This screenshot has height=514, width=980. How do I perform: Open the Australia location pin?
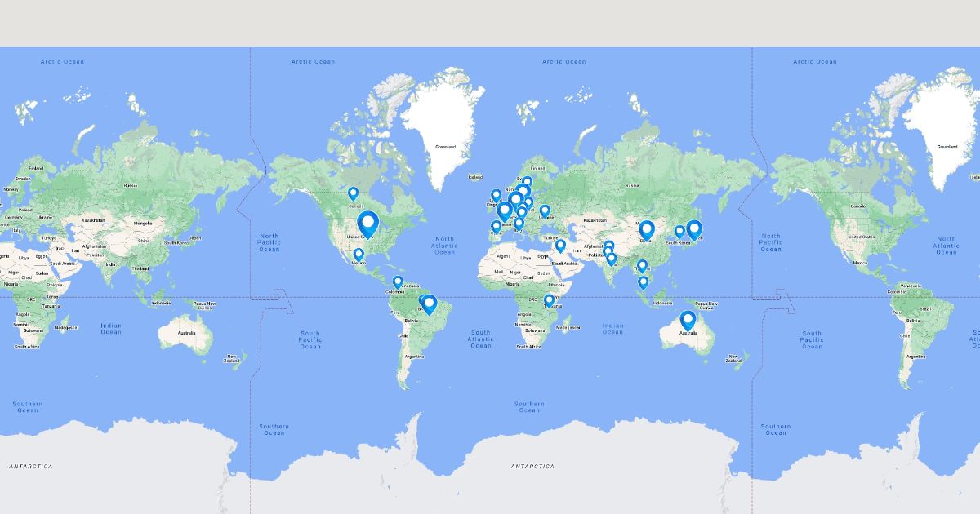click(688, 320)
